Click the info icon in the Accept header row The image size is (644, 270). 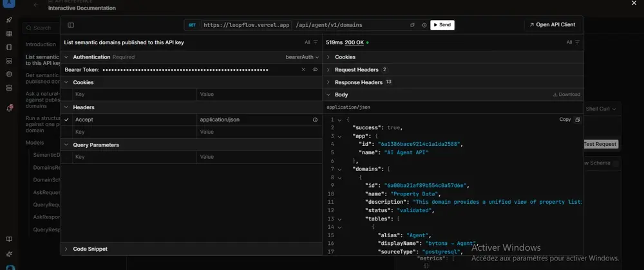coord(315,120)
